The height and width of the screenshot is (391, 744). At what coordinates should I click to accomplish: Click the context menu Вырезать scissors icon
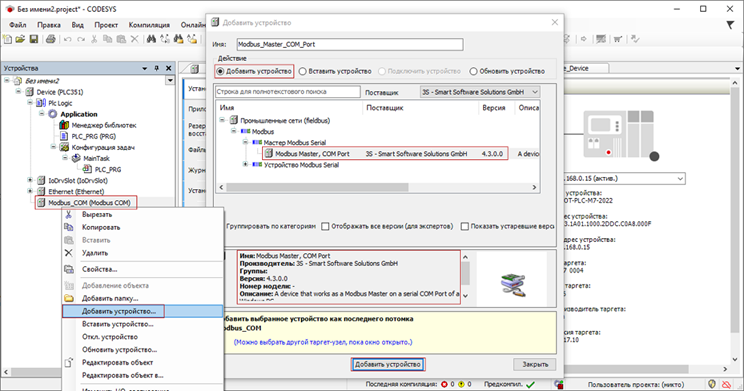click(69, 214)
